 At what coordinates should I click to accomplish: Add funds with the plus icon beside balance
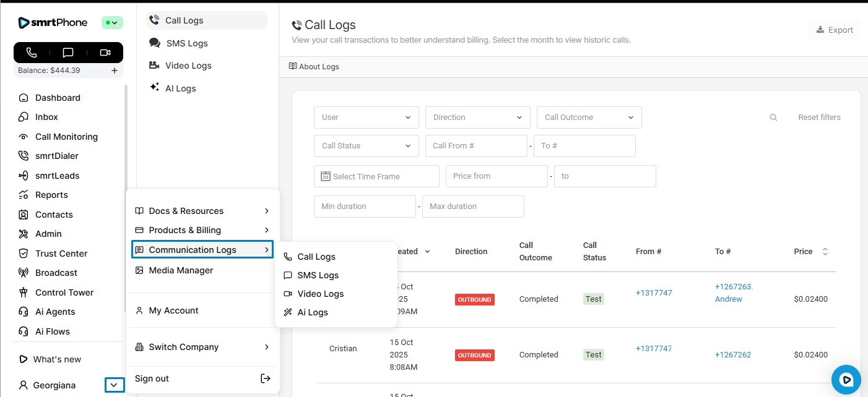click(x=115, y=70)
